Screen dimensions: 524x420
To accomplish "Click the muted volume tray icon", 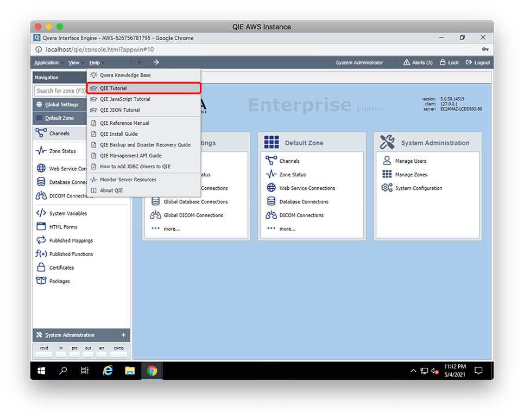I will tap(435, 371).
